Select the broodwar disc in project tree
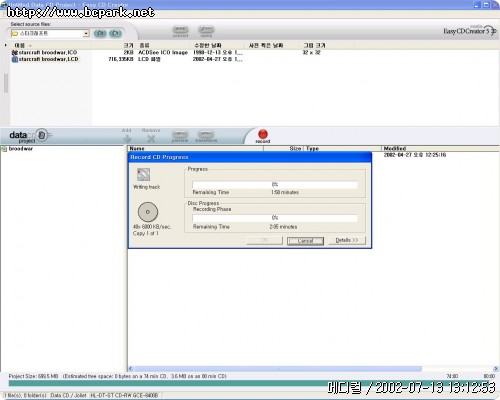The height and width of the screenshot is (400, 500). tap(21, 149)
